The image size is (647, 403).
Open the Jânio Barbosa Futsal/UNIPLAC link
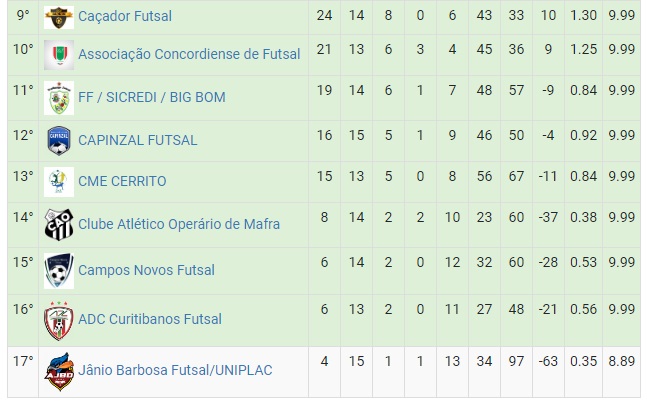(175, 370)
